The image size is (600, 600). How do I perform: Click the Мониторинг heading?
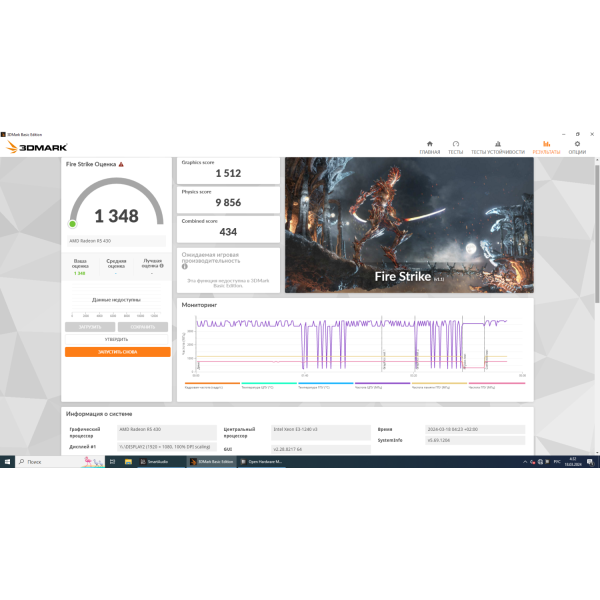click(x=199, y=305)
